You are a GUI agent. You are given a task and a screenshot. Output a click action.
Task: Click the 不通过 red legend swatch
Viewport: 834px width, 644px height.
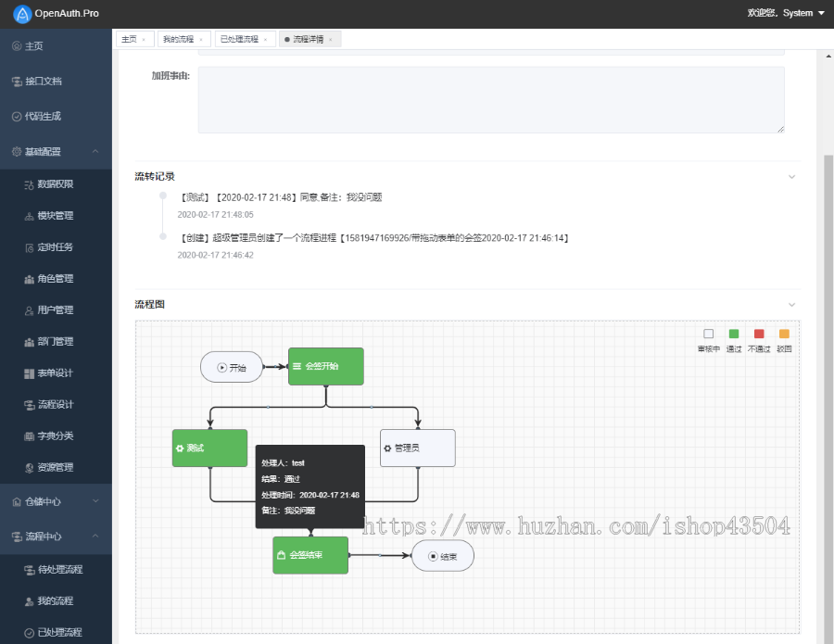pyautogui.click(x=759, y=334)
